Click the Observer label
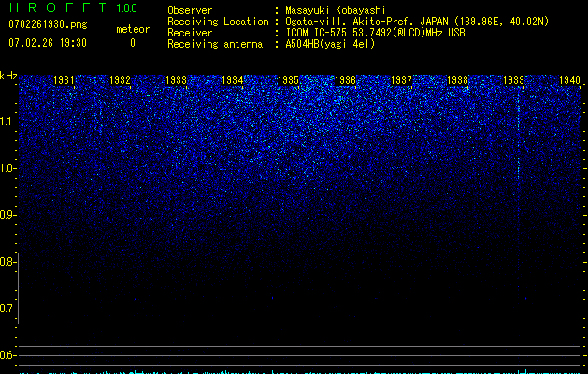The image size is (588, 374). pos(190,10)
